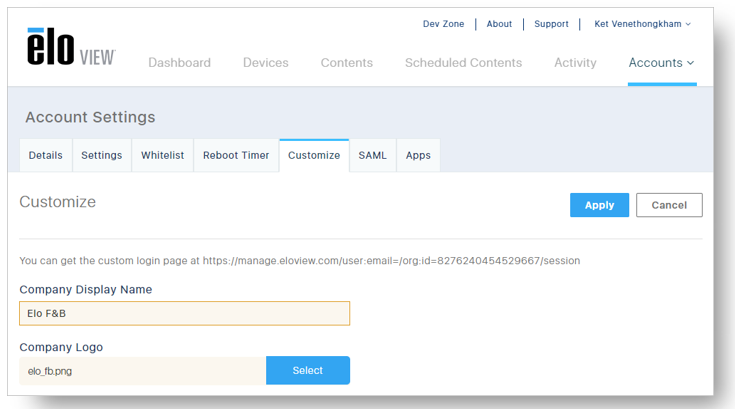
Task: Switch to the Apps tab
Action: 418,156
